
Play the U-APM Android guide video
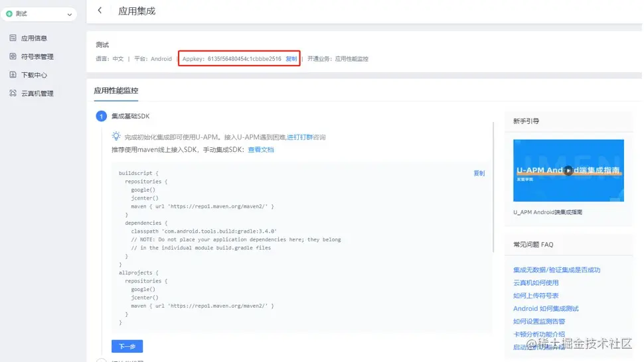coord(568,170)
